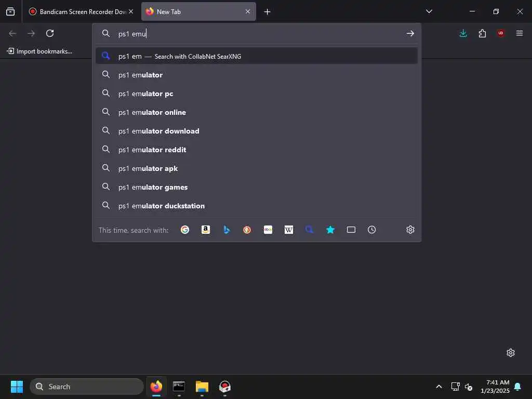
Task: Select suggestion "ps1 emulator"
Action: (x=257, y=75)
